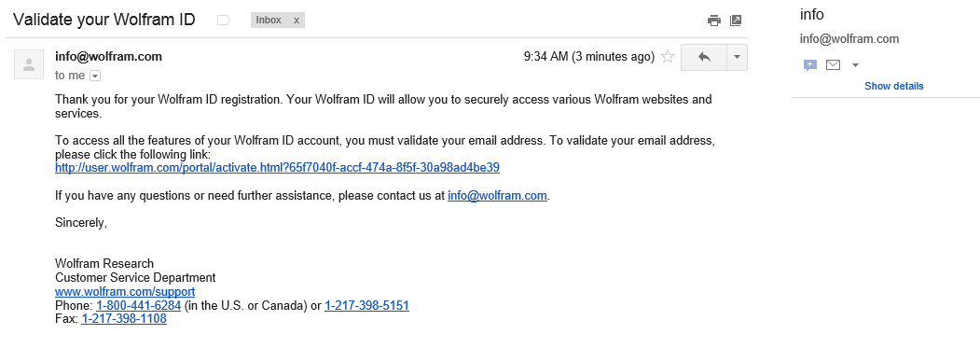Open the email in a new window
The height and width of the screenshot is (348, 980).
(736, 21)
